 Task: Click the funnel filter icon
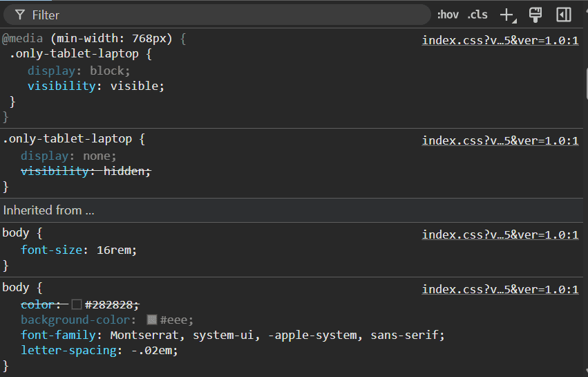20,15
